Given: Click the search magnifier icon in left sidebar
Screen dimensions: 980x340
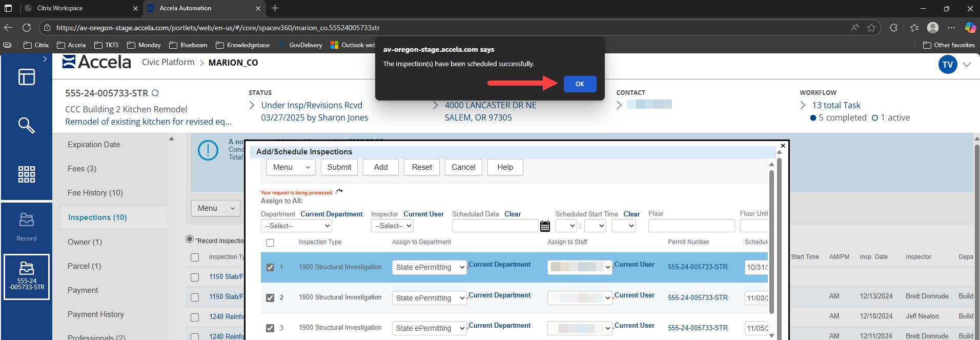Looking at the screenshot, I should tap(26, 125).
